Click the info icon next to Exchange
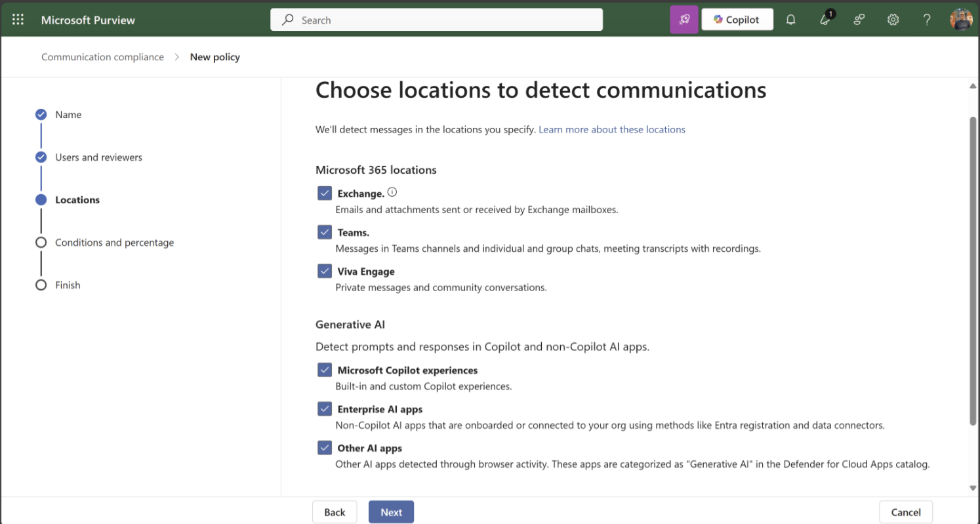 (x=392, y=192)
